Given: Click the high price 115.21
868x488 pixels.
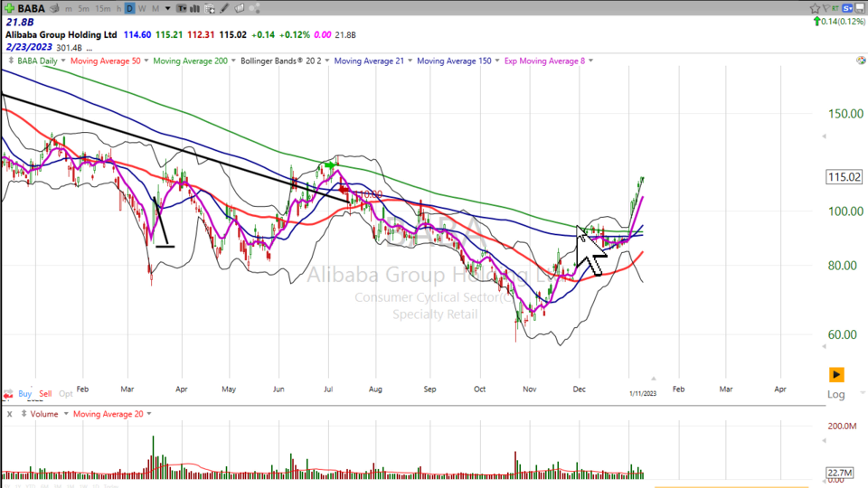Looking at the screenshot, I should point(169,34).
